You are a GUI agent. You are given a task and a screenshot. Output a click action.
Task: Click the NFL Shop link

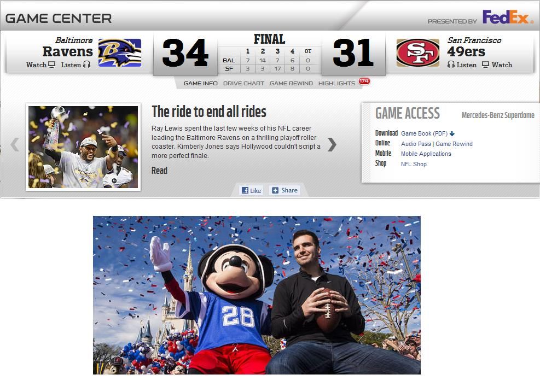(414, 164)
